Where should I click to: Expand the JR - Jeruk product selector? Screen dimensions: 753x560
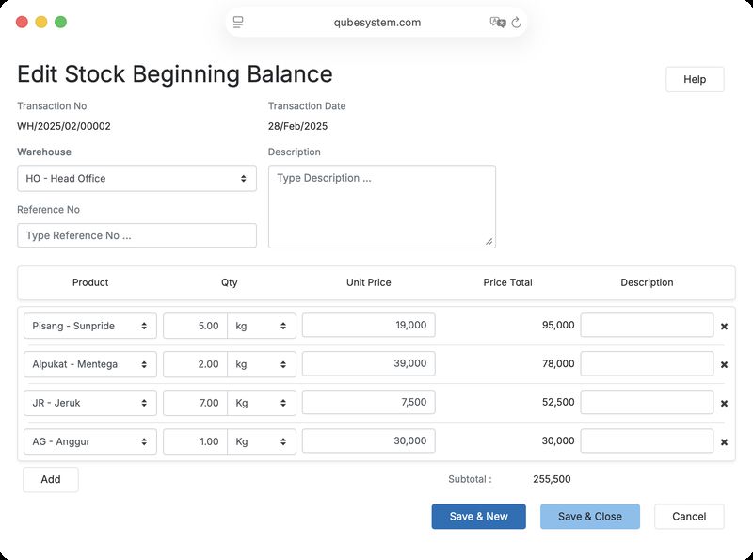(x=90, y=403)
